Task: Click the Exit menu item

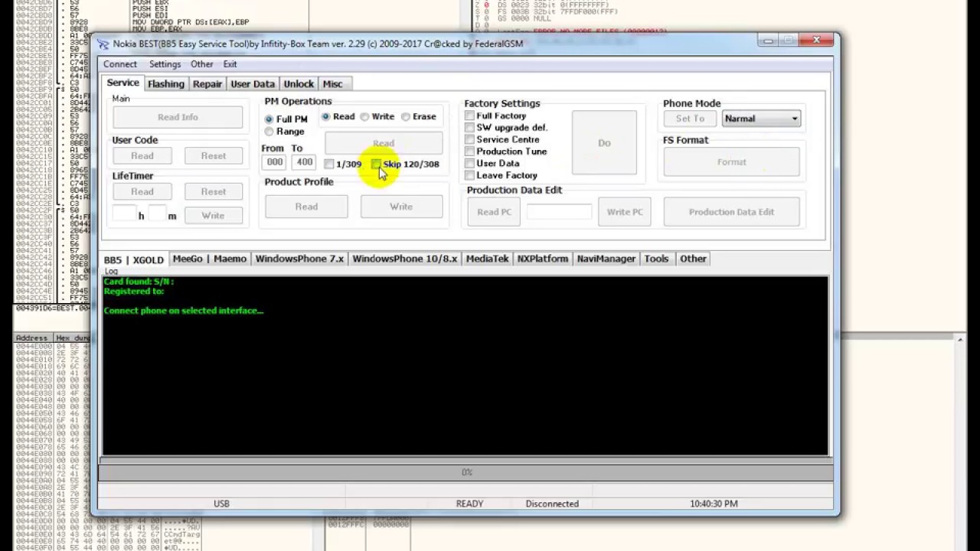Action: (x=230, y=64)
